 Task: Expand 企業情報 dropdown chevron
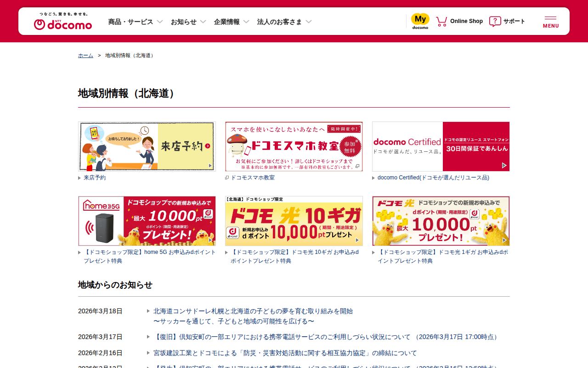[x=246, y=22]
